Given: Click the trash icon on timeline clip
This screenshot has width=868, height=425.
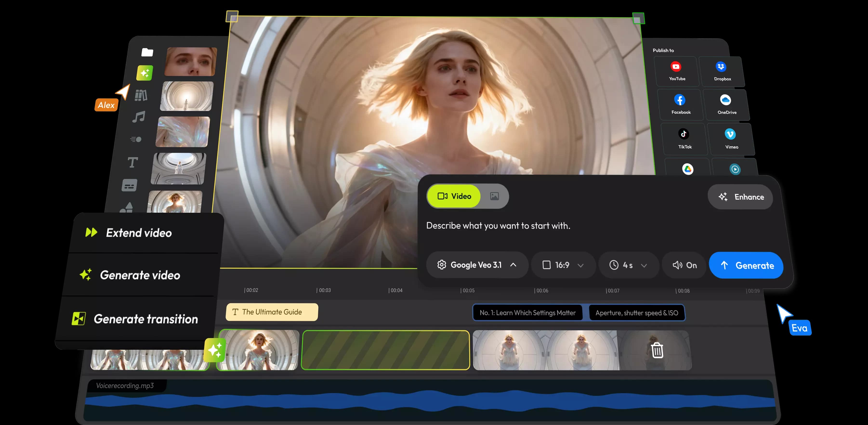Looking at the screenshot, I should pos(657,350).
